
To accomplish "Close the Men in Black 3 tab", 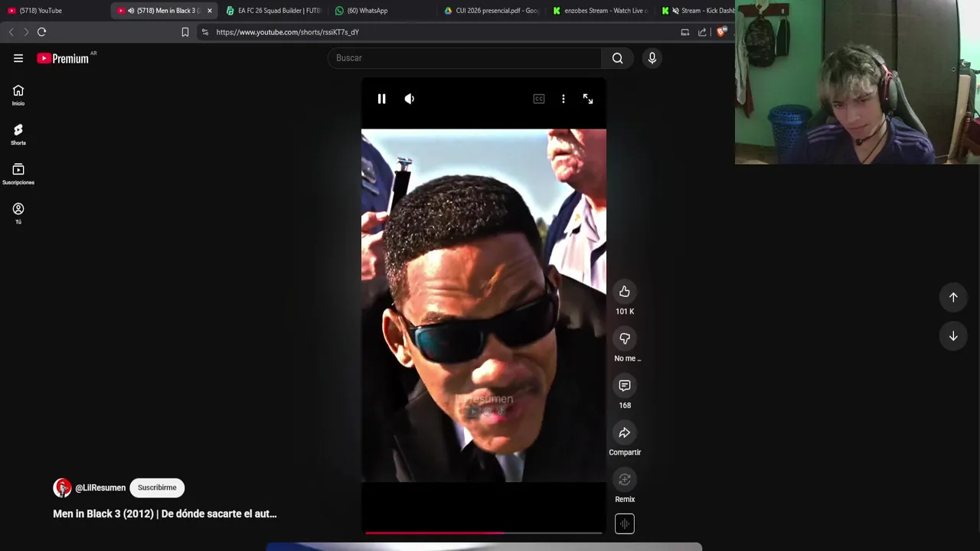I will [210, 11].
